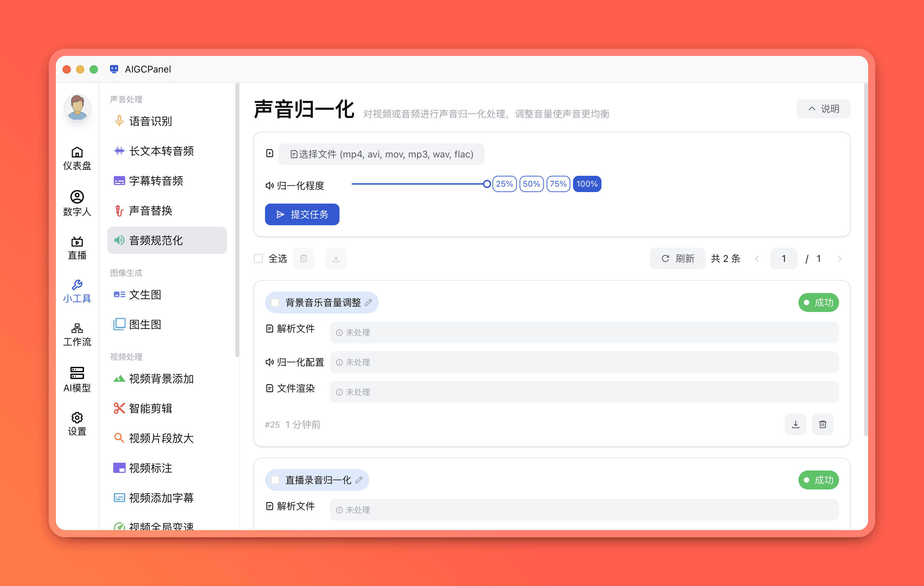Open the 数字人 digital human section
Image resolution: width=924 pixels, height=586 pixels.
click(x=77, y=204)
